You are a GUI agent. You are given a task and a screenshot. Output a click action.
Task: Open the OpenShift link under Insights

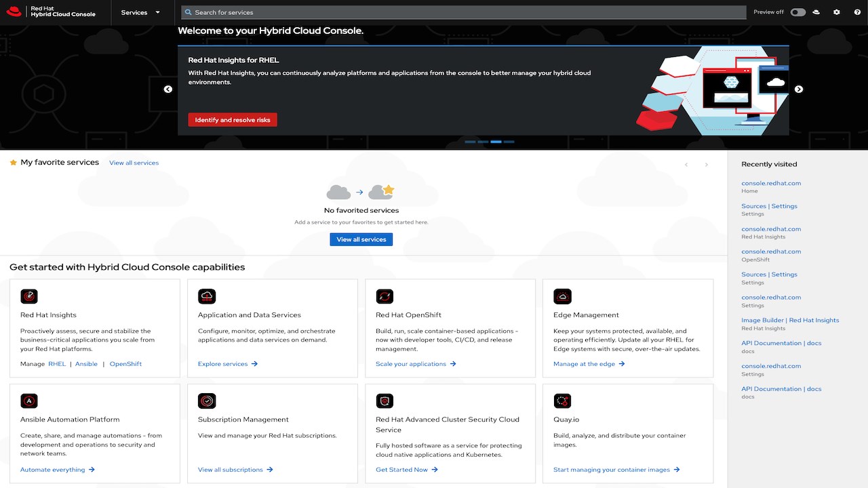click(125, 364)
